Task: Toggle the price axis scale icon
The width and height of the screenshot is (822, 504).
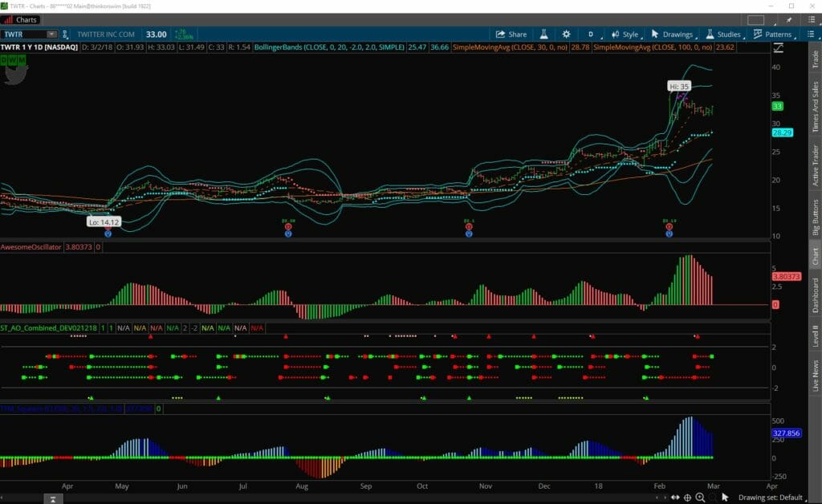Action: (779, 47)
